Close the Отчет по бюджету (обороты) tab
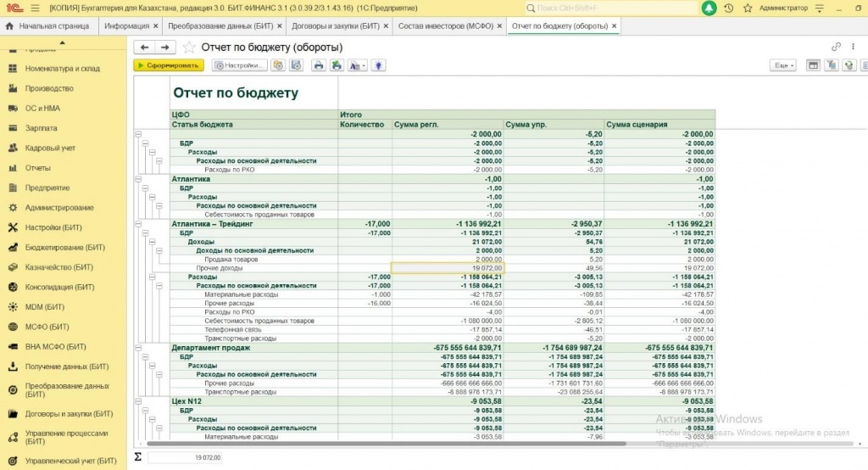Viewport: 868px width, 470px height. click(x=614, y=26)
